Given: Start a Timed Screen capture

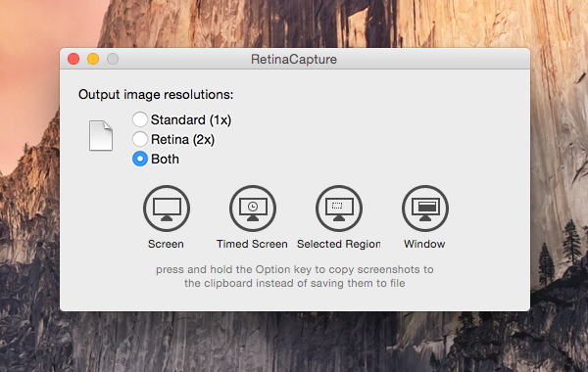Looking at the screenshot, I should tap(253, 209).
